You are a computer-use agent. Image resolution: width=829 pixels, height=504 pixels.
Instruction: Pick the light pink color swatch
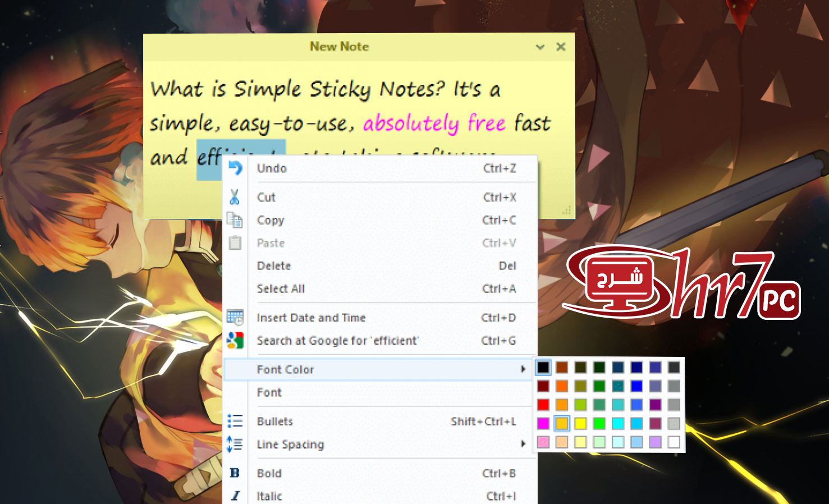pos(543,442)
